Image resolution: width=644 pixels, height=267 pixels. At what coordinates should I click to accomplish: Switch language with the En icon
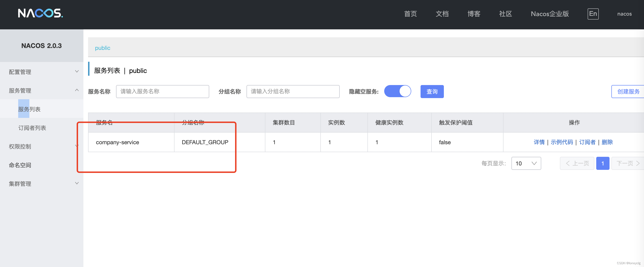[593, 14]
